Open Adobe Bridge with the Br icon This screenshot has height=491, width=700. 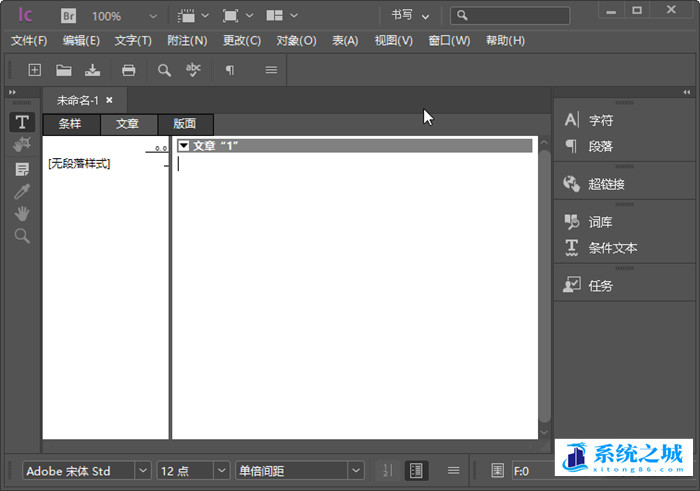click(x=68, y=16)
